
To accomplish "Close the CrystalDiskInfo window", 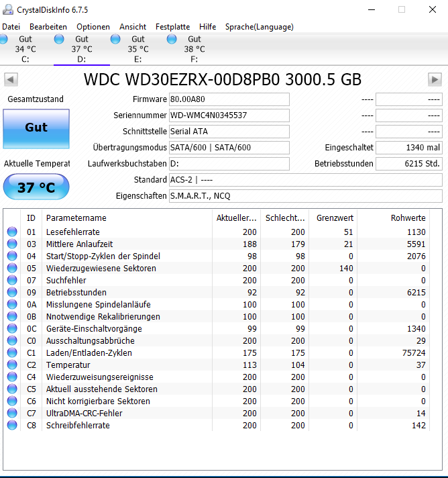I will (433, 10).
